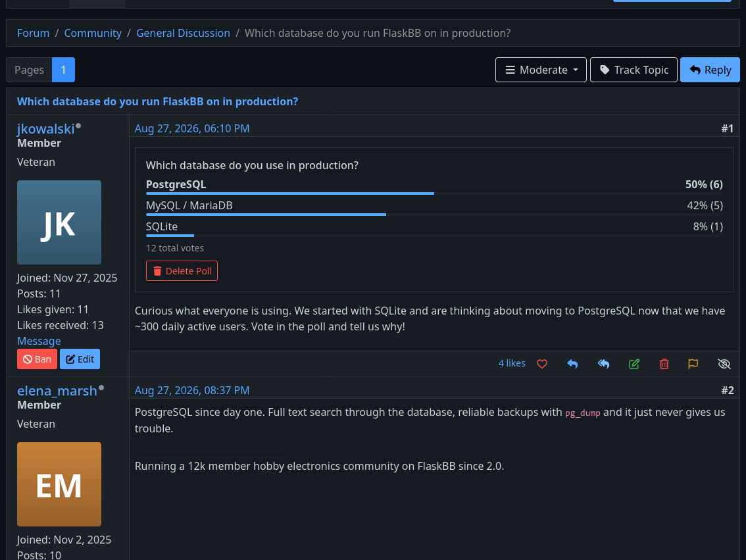Viewport: 746px width, 560px height.
Task: Click elena_marsh's signature about 12k member community
Action: [x=319, y=466]
